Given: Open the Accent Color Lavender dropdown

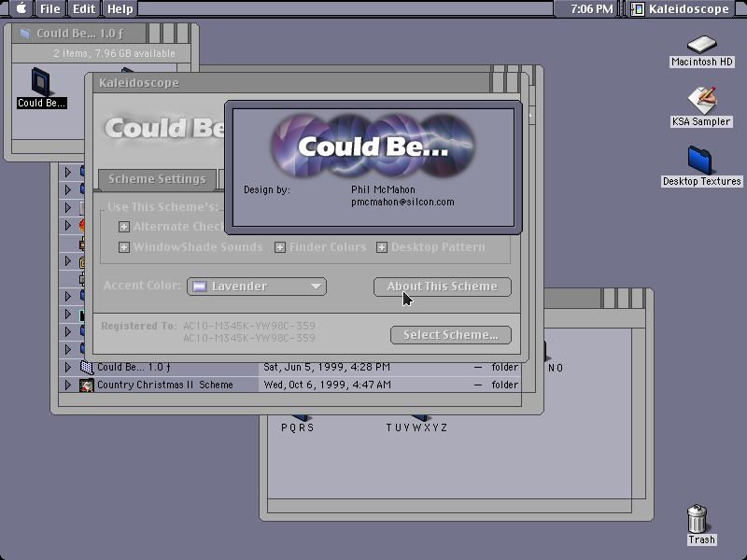Looking at the screenshot, I should [x=257, y=287].
